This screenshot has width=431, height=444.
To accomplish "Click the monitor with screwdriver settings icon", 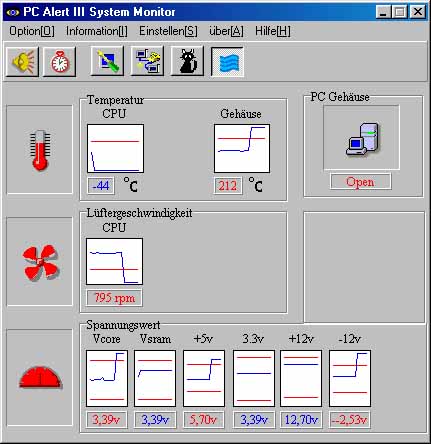I will click(107, 61).
